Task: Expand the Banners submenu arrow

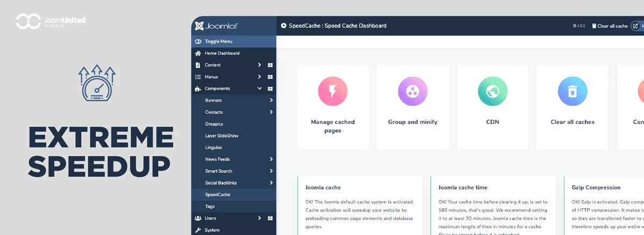Action: point(271,100)
